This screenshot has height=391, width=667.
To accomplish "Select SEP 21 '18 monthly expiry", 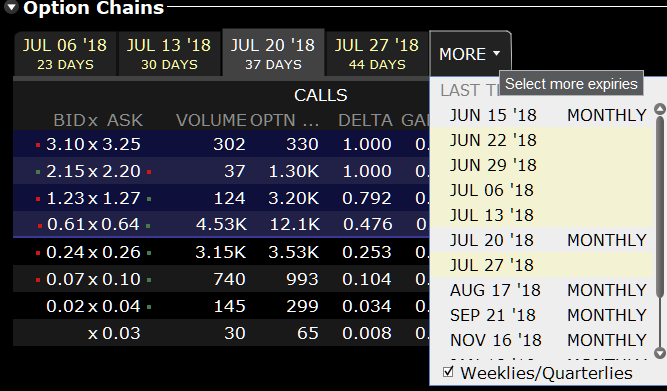I will pos(542,315).
